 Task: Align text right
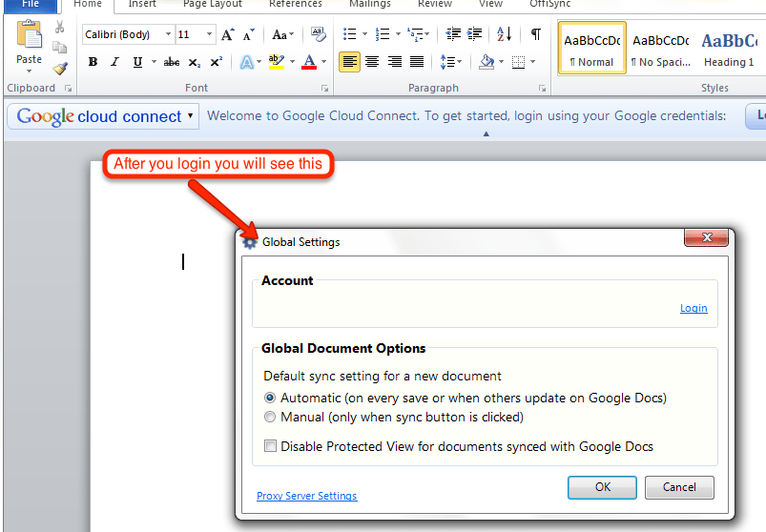(395, 62)
